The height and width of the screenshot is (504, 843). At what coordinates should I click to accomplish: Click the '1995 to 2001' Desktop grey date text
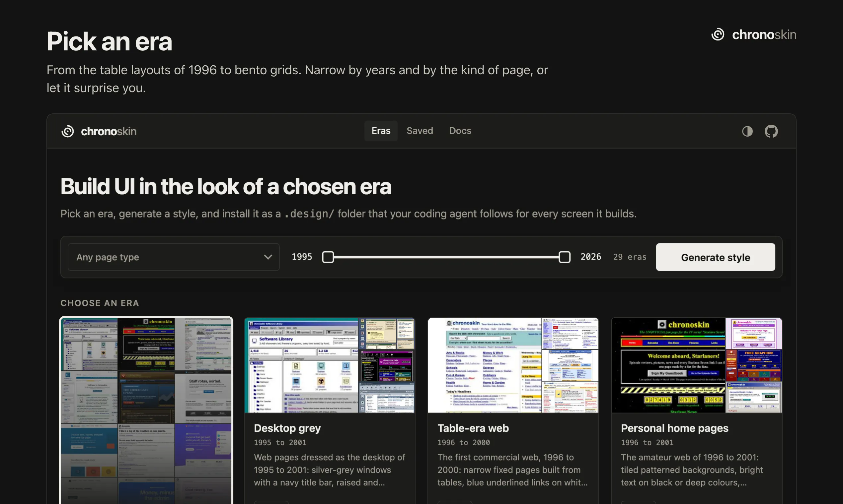[x=280, y=443]
